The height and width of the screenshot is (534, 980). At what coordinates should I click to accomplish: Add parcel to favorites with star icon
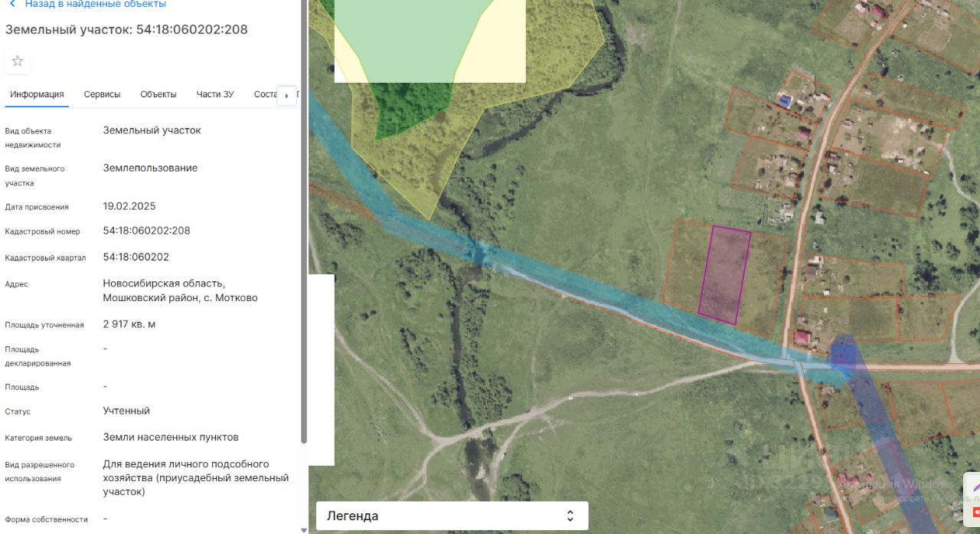click(x=18, y=61)
